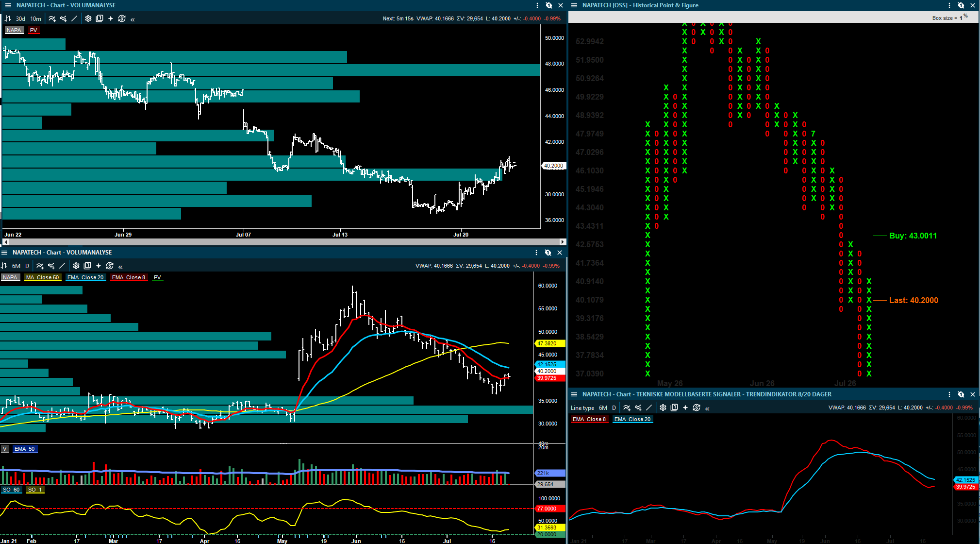The width and height of the screenshot is (980, 544).
Task: Collapse top chart toolbar with double chevron
Action: click(133, 19)
